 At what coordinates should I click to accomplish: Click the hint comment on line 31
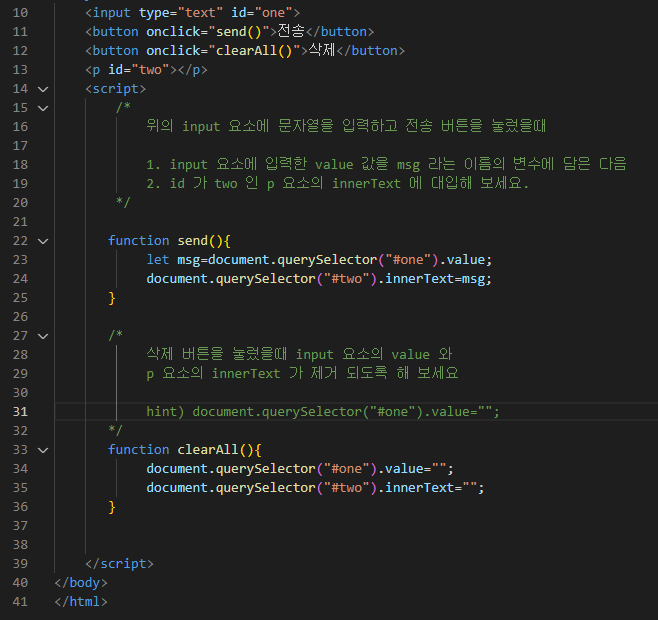323,412
